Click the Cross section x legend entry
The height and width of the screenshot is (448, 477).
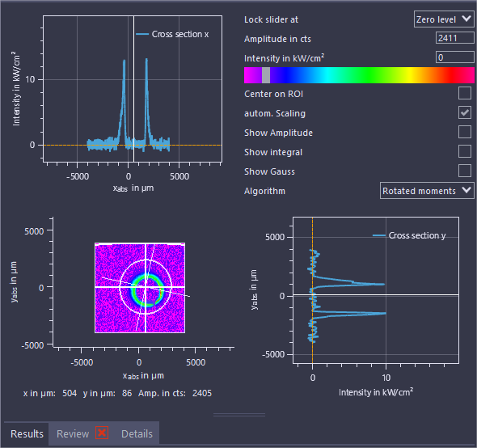[172, 34]
